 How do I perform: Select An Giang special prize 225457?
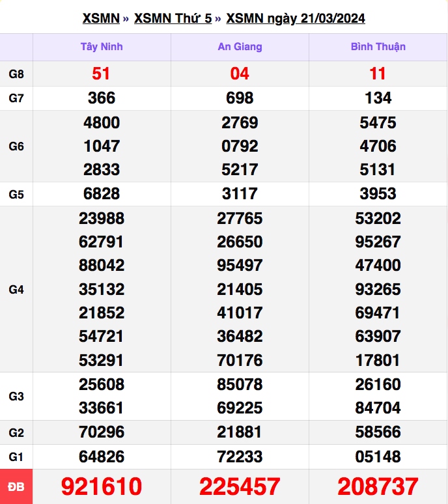pos(240,486)
